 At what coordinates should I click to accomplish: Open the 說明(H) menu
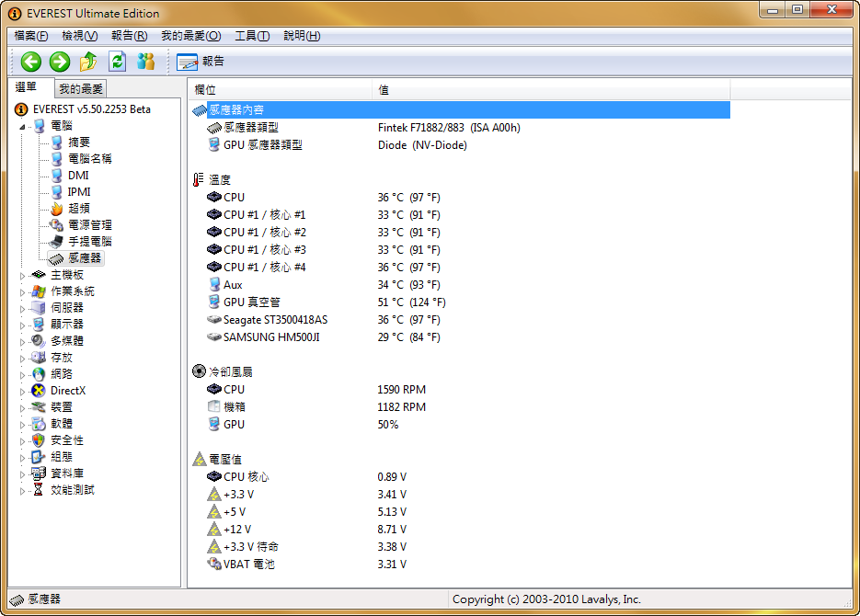(x=302, y=36)
